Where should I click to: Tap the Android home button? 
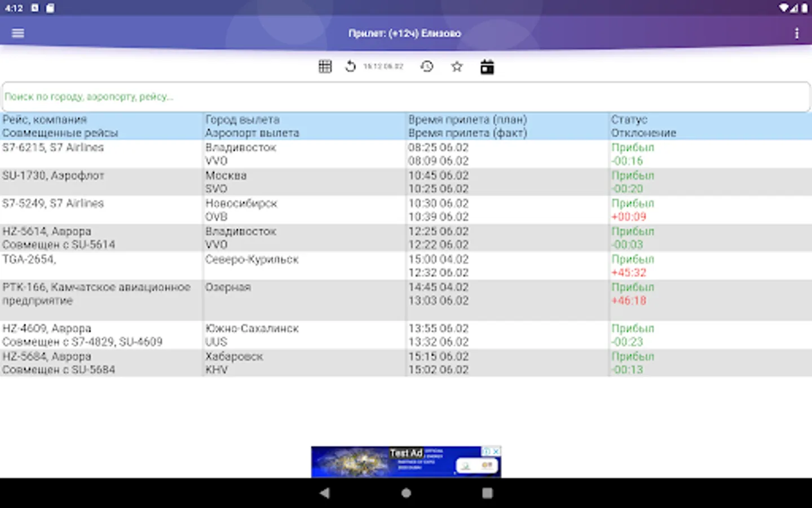pos(406,493)
